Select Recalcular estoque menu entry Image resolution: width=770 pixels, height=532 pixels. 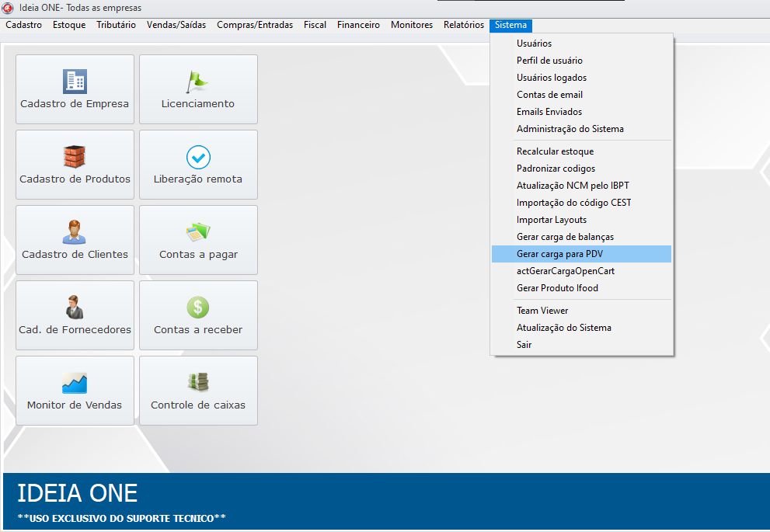point(555,151)
